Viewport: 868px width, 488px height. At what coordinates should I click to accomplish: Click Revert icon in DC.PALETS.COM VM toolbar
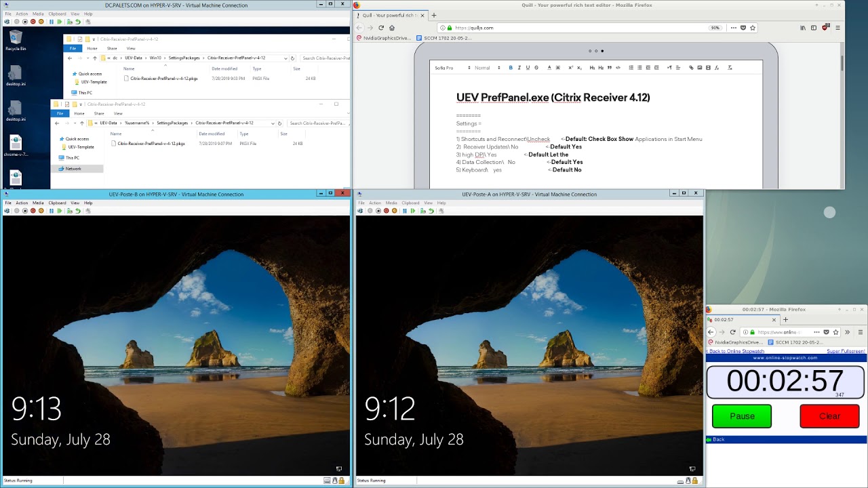(x=78, y=22)
